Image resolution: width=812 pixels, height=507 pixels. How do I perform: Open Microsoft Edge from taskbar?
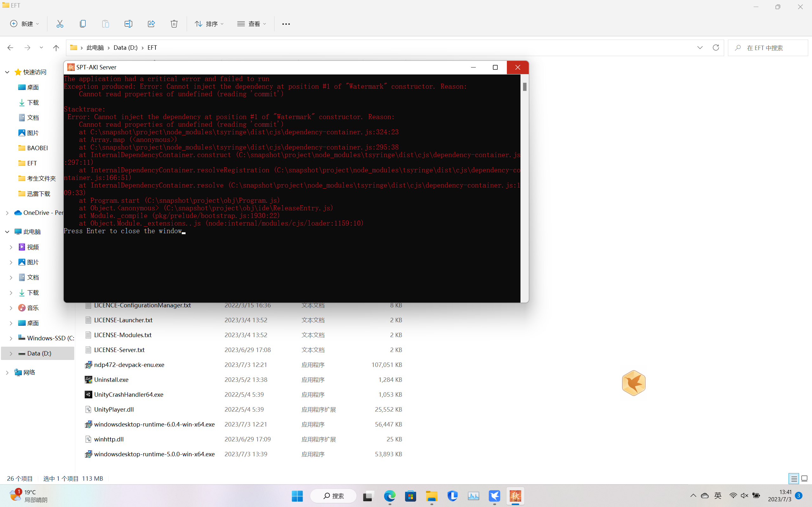click(x=390, y=496)
